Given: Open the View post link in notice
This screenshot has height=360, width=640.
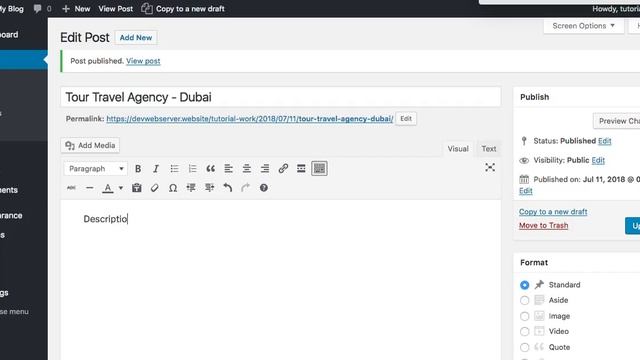Looking at the screenshot, I should point(143,61).
